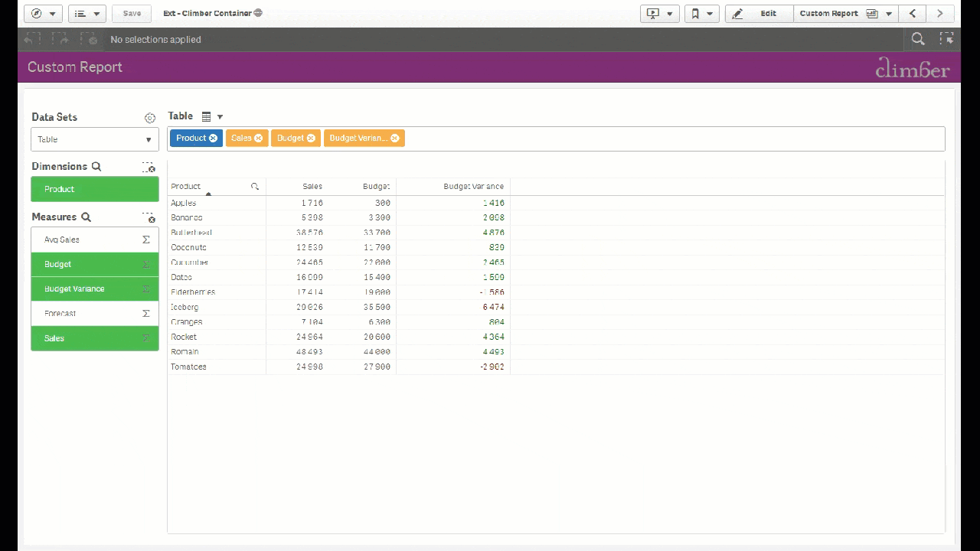The width and height of the screenshot is (980, 551).
Task: Click the Data Sets settings gear icon
Action: click(x=150, y=118)
